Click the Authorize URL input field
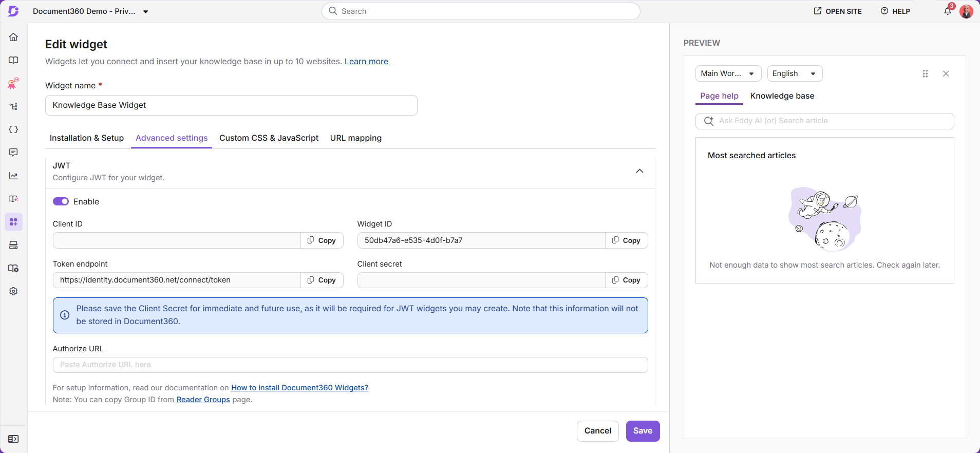 pyautogui.click(x=350, y=365)
